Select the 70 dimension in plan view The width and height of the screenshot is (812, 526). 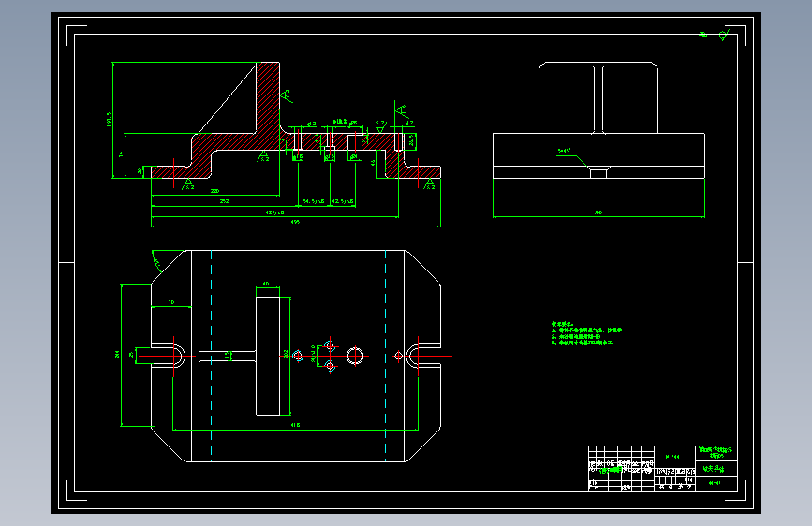click(x=171, y=302)
